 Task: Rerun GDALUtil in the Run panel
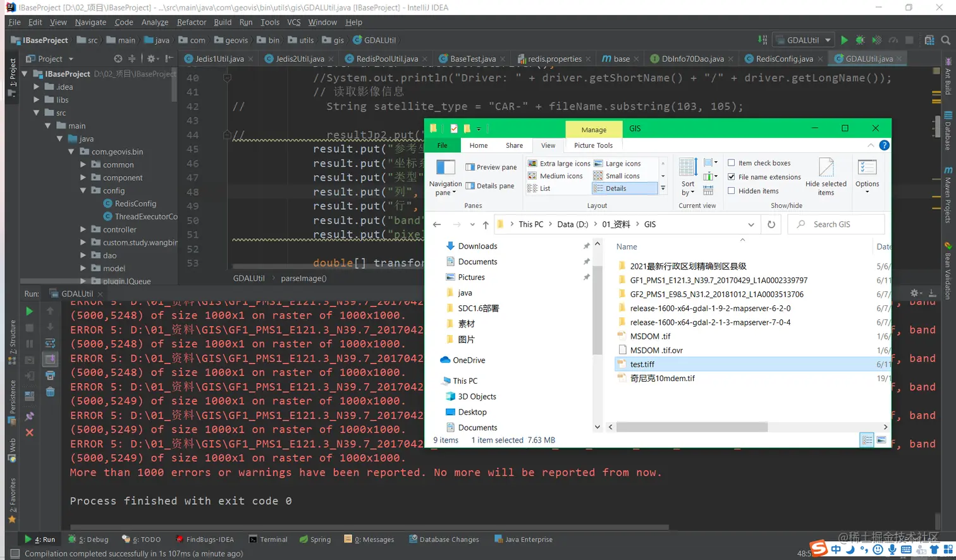29,311
